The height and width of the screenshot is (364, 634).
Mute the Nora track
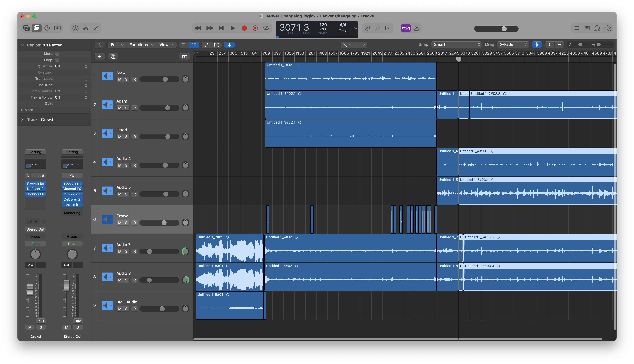[120, 79]
